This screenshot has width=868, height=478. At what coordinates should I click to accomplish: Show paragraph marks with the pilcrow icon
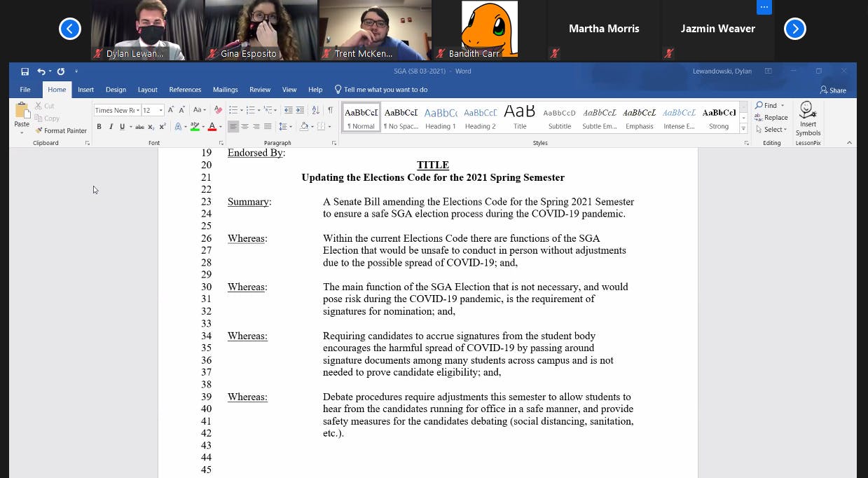tap(329, 110)
